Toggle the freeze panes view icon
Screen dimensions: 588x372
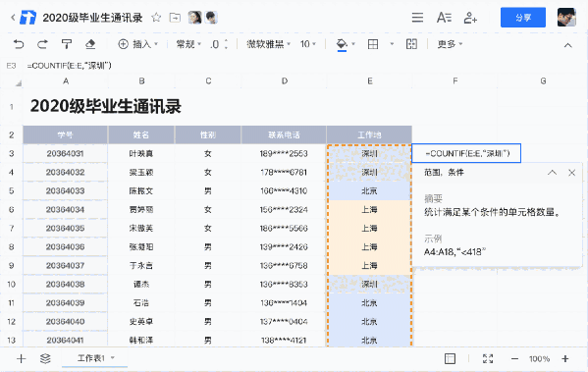click(450, 359)
